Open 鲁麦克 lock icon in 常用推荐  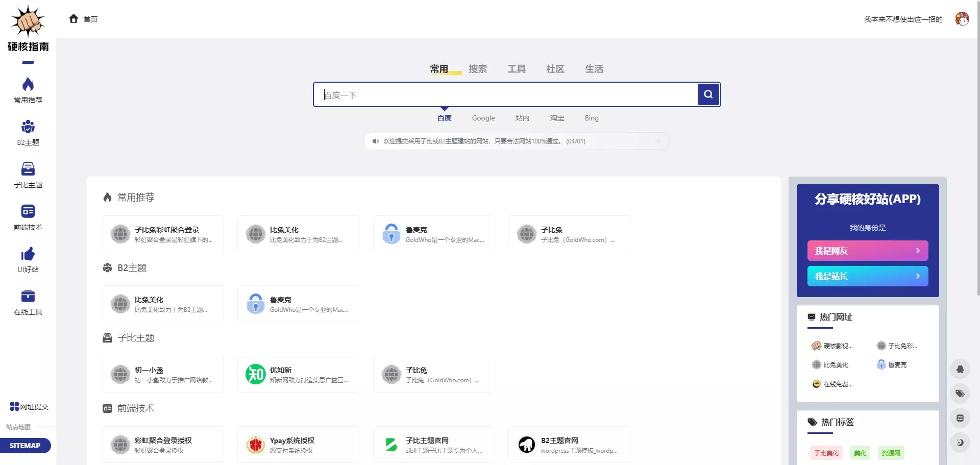391,234
